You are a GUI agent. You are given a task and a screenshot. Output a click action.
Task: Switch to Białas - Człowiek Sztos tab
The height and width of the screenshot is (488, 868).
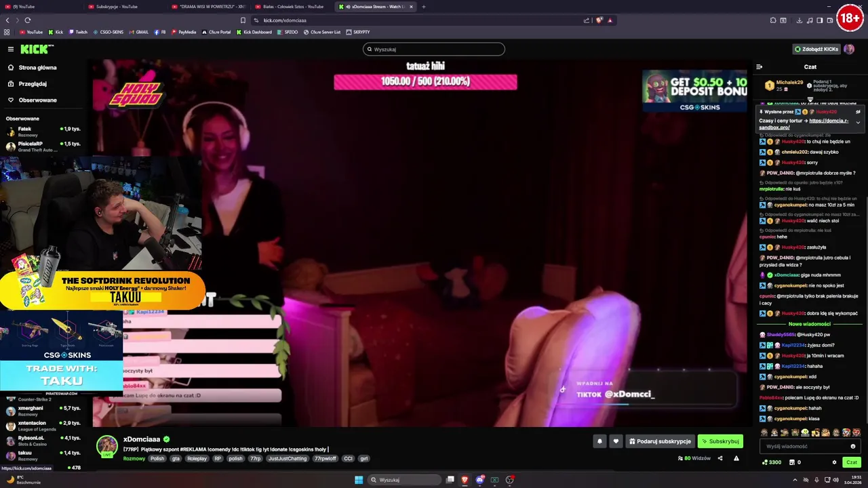[x=293, y=7]
